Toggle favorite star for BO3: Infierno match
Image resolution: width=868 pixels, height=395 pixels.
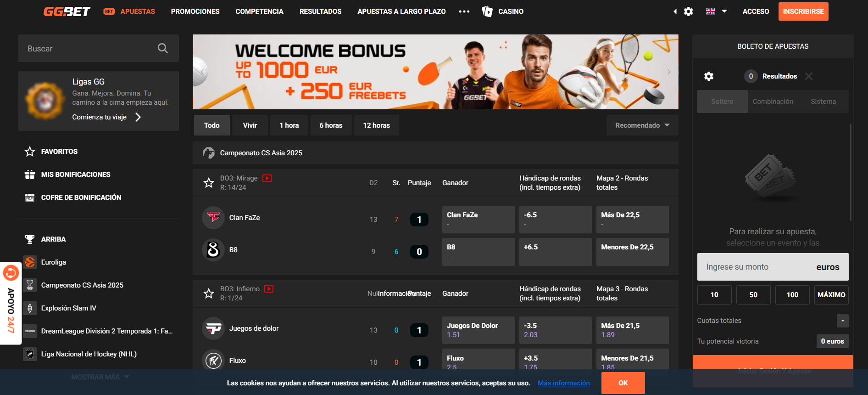209,293
